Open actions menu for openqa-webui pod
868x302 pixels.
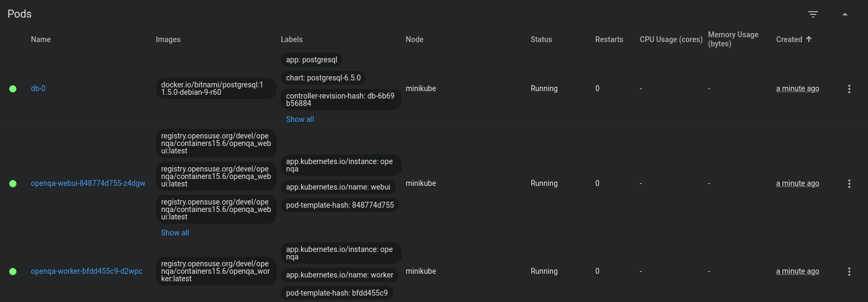(x=849, y=184)
